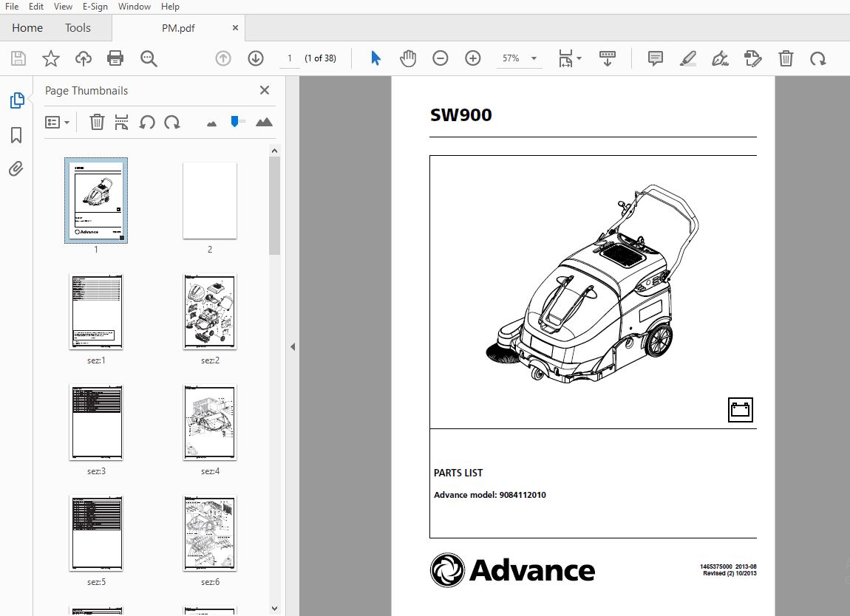Select the blank page 2 thumbnail
Image resolution: width=850 pixels, height=616 pixels.
point(210,200)
